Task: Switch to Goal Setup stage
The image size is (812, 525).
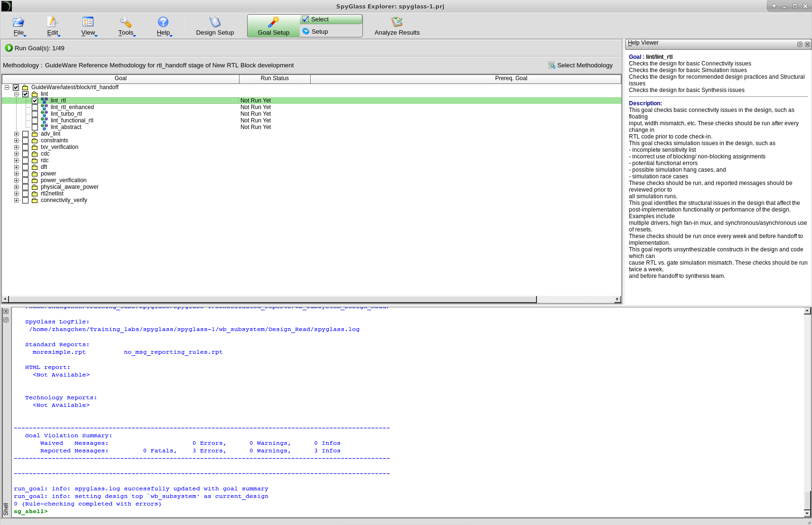Action: 273,26
